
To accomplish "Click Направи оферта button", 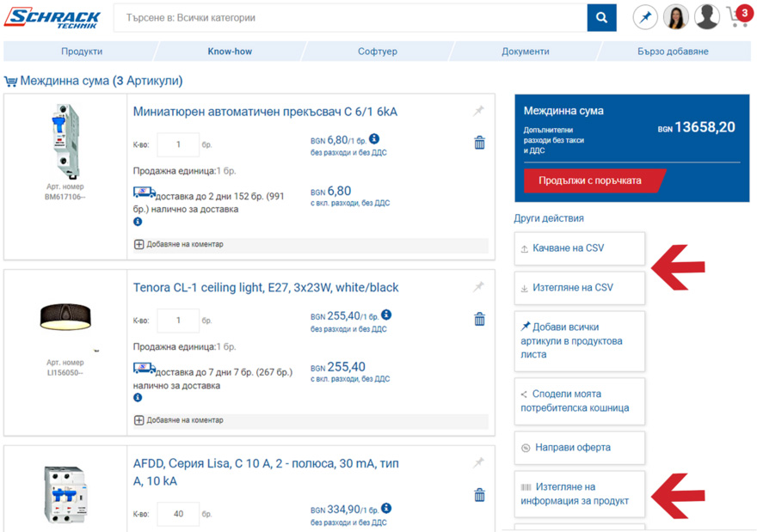I will point(579,448).
